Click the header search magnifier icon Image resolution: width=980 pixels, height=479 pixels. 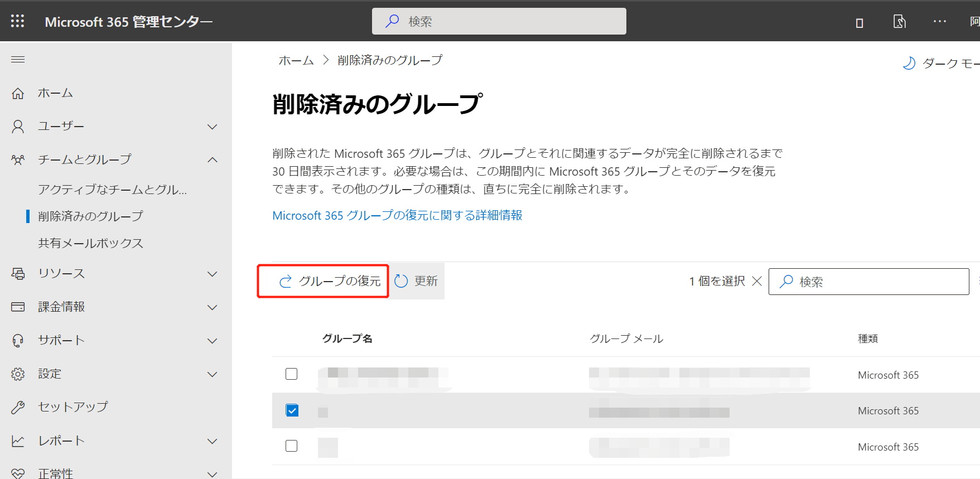click(x=392, y=21)
